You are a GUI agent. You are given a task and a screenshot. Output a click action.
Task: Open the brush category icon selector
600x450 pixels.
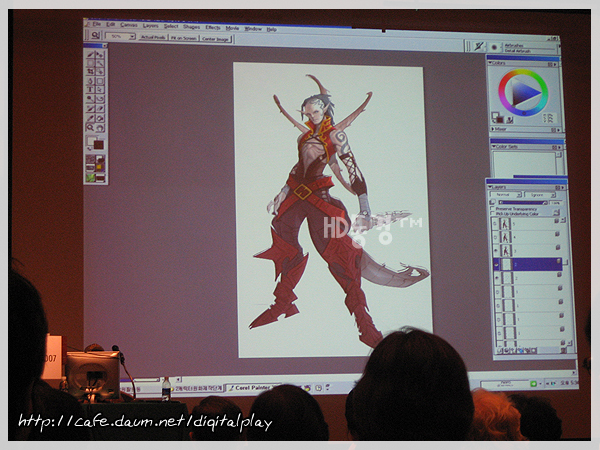click(x=478, y=46)
